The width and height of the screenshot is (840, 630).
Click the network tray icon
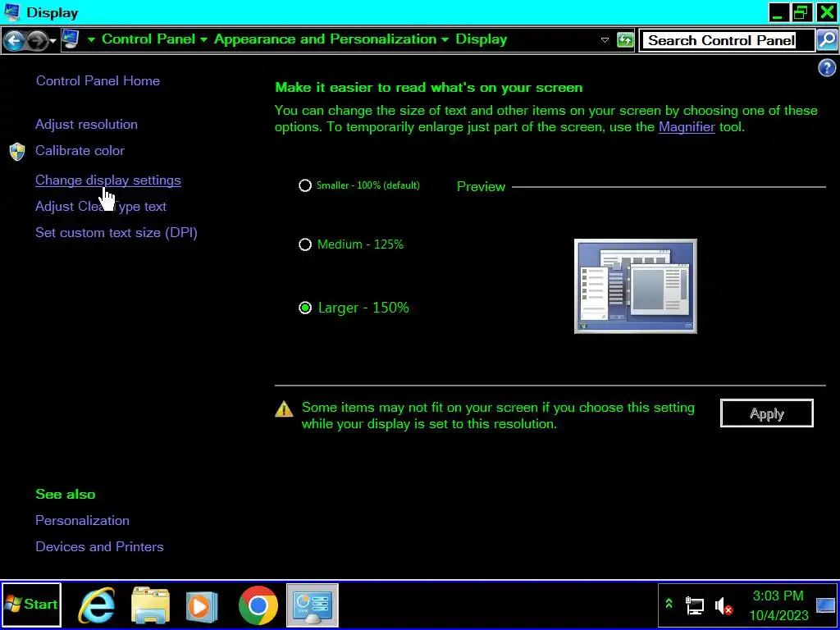[x=695, y=606]
